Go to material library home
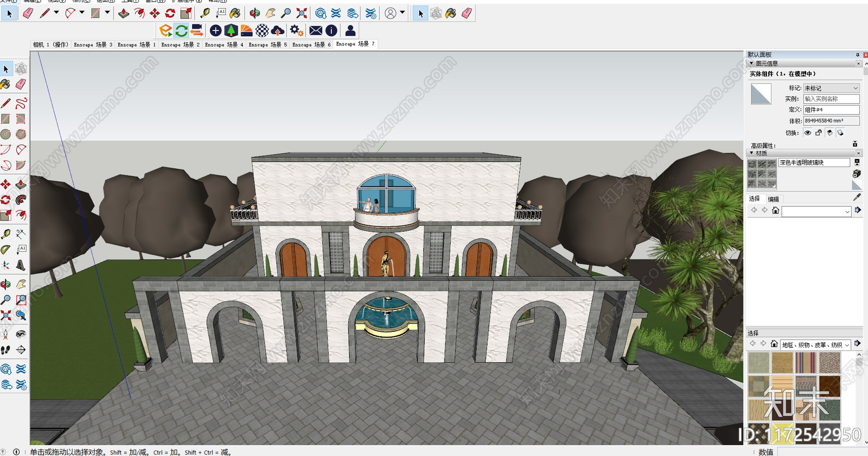This screenshot has height=456, width=868. (775, 211)
